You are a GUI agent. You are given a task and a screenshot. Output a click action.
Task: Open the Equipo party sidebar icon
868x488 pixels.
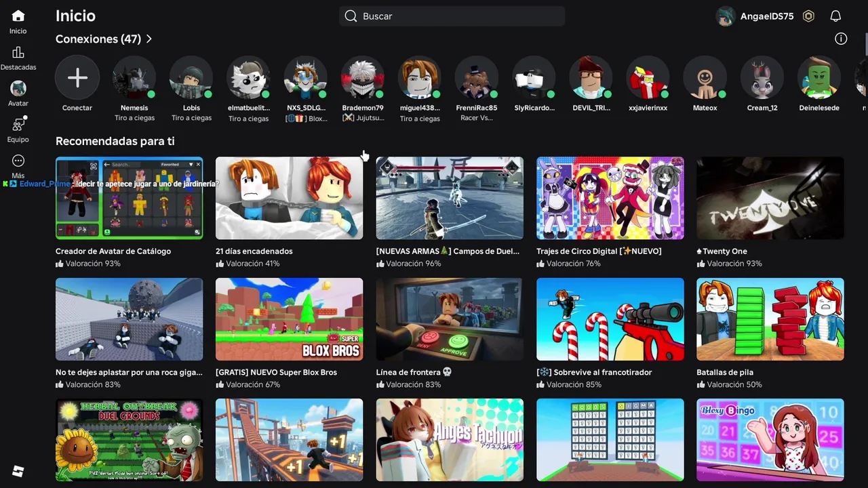pyautogui.click(x=18, y=124)
